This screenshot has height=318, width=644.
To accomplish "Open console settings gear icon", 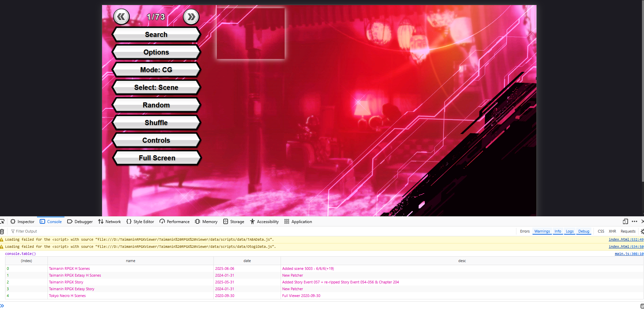I will (642, 232).
